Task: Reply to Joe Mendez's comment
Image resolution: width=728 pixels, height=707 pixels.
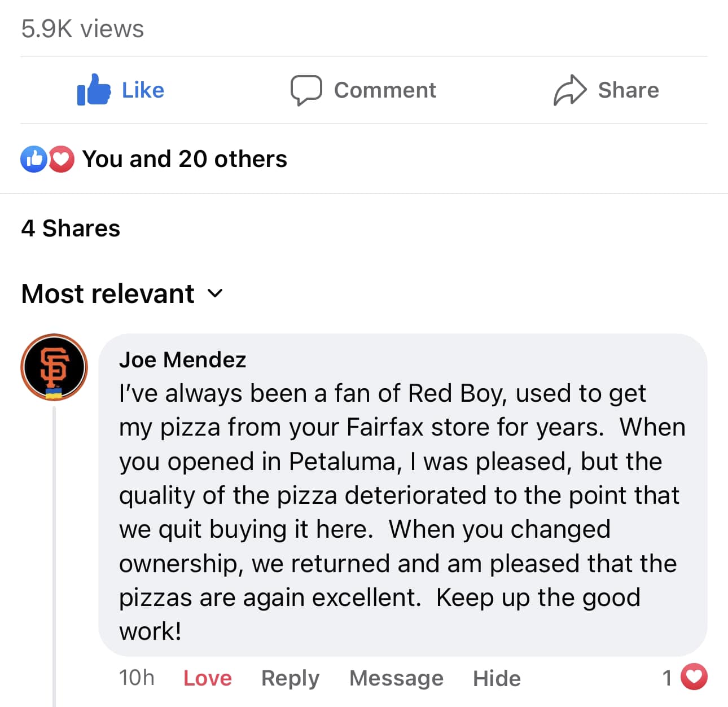Action: pyautogui.click(x=290, y=678)
